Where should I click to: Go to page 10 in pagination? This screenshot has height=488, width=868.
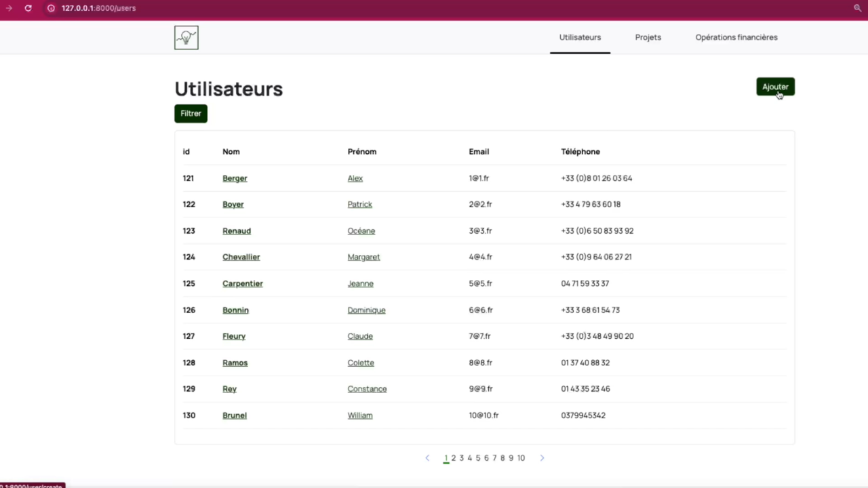pyautogui.click(x=521, y=457)
